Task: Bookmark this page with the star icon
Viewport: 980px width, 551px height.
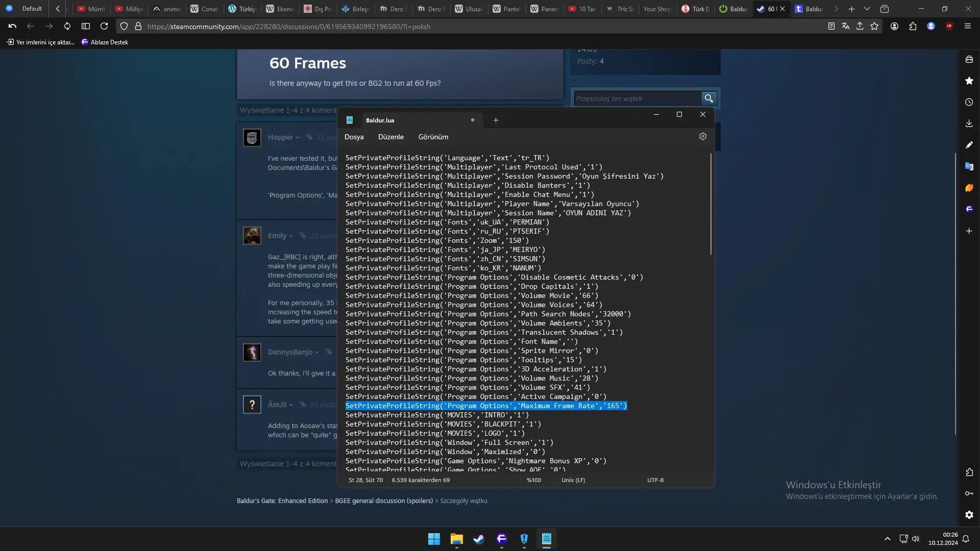Action: point(874,26)
